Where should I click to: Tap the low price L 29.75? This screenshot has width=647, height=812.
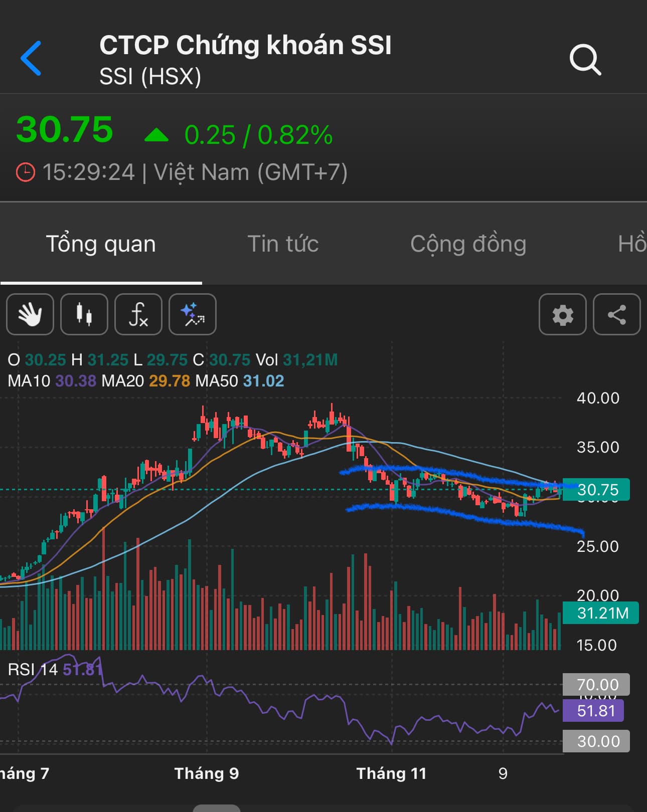pos(160,360)
